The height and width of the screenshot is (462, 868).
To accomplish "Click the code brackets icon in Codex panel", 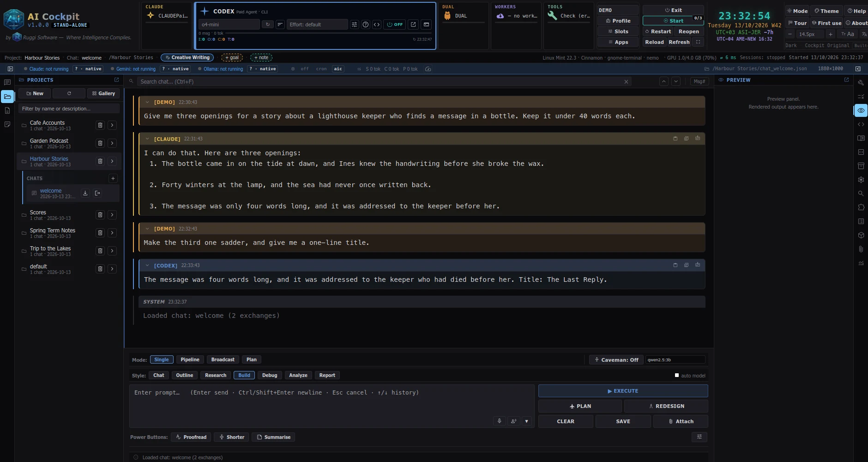I will 377,24.
